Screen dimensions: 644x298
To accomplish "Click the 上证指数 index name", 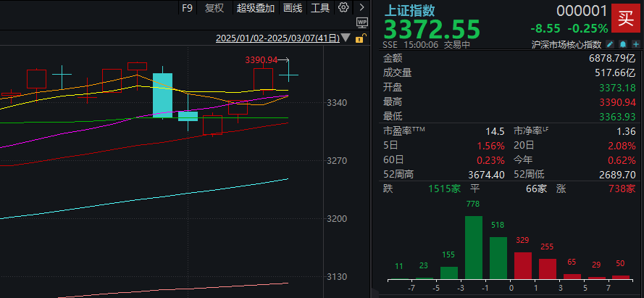I will tap(409, 10).
